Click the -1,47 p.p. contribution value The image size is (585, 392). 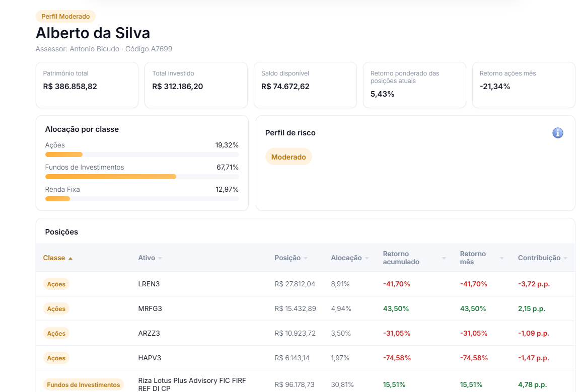pyautogui.click(x=534, y=358)
